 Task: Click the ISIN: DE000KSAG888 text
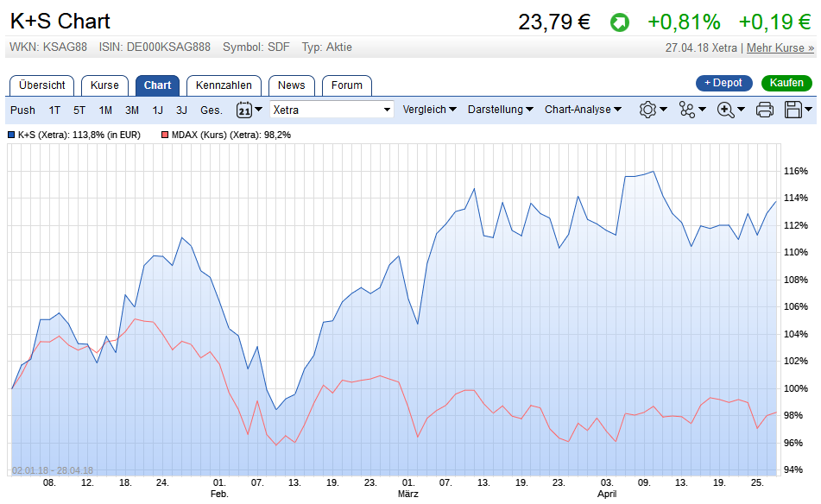tap(155, 47)
